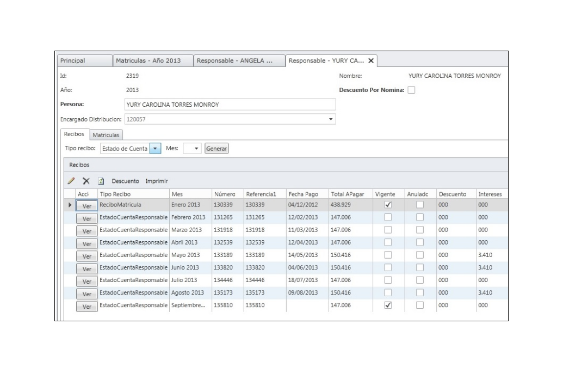The width and height of the screenshot is (588, 373).
Task: Click the X delete icon in Recibos toolbar
Action: click(85, 181)
